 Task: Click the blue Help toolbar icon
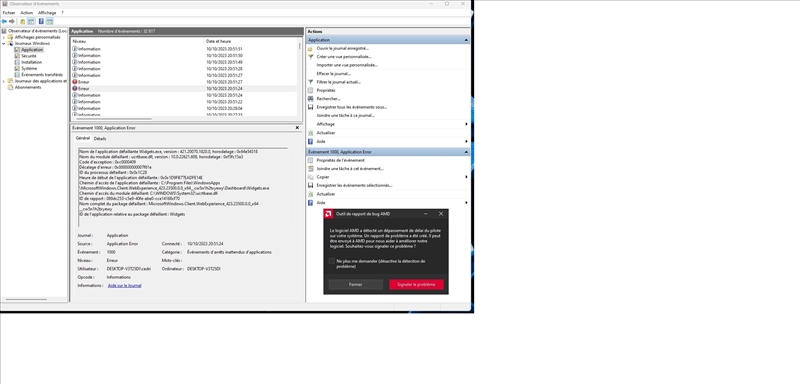(41, 21)
